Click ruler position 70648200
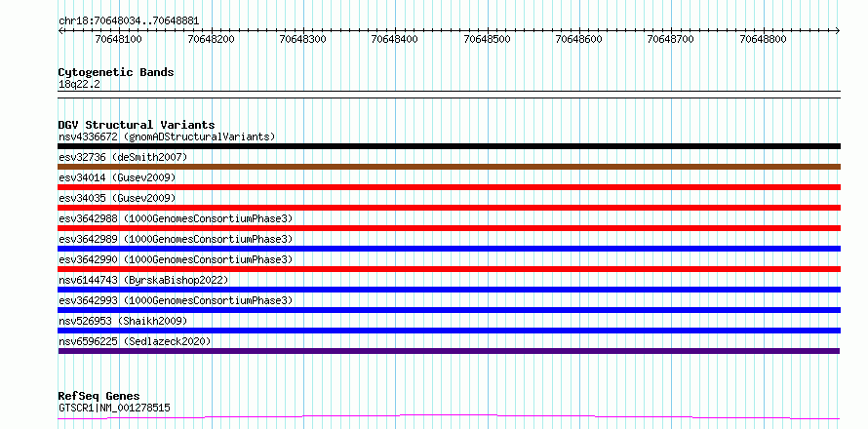 coord(211,39)
